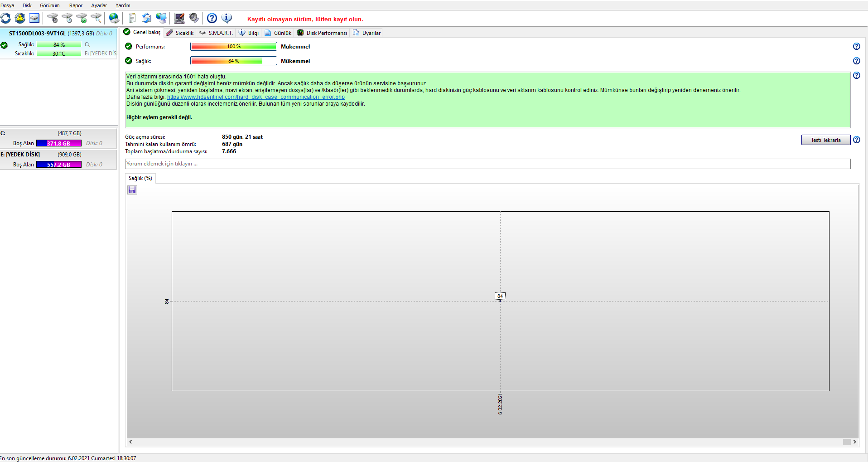868x462 pixels.
Task: Click the 6.02.2021 date label under the chart
Action: coord(500,404)
